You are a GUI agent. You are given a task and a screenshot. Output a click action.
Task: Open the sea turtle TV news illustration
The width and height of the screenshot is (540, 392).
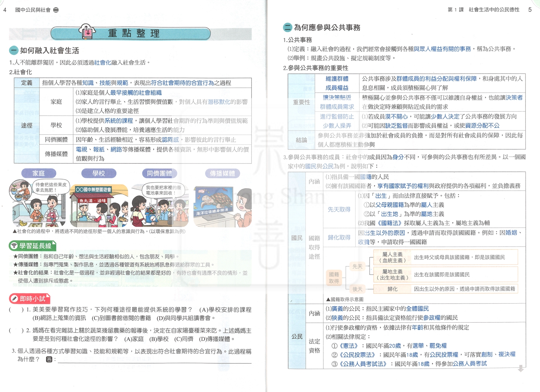[223, 206]
